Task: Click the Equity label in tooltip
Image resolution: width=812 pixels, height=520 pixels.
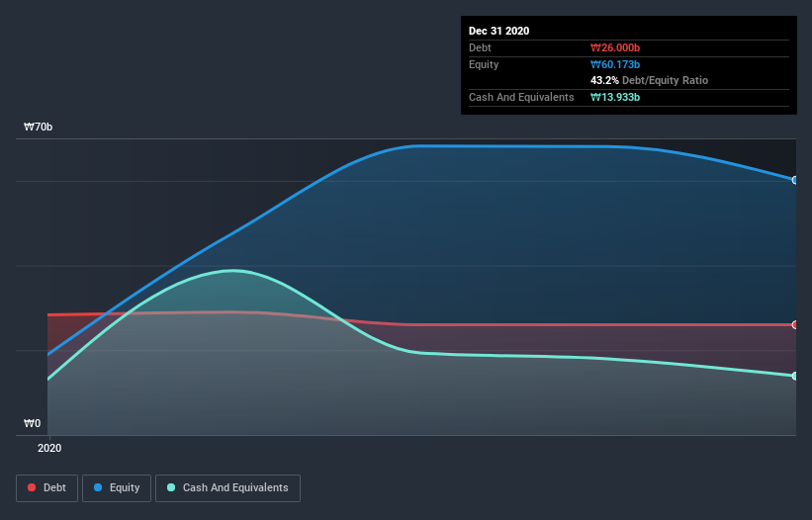Action: coord(484,64)
